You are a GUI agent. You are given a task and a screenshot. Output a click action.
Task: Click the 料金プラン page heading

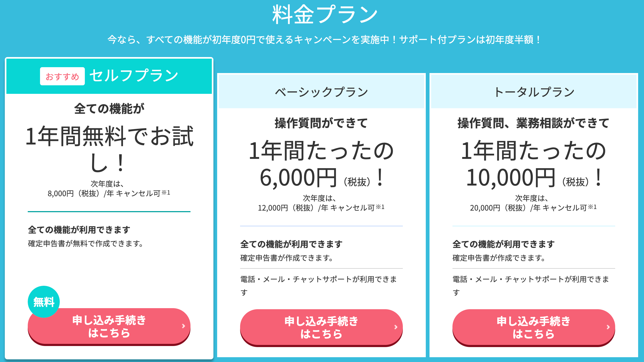tap(324, 14)
